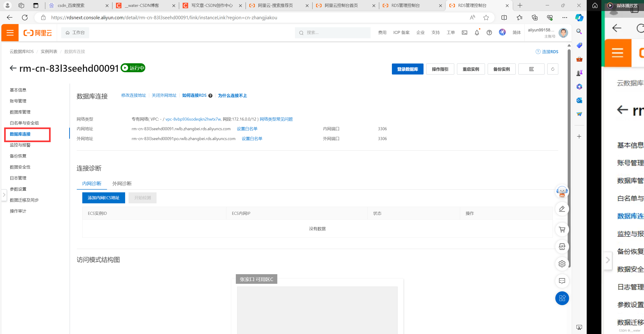Click 添加内网ECS地址 button
Viewport: 644px width, 334px height.
coord(104,198)
